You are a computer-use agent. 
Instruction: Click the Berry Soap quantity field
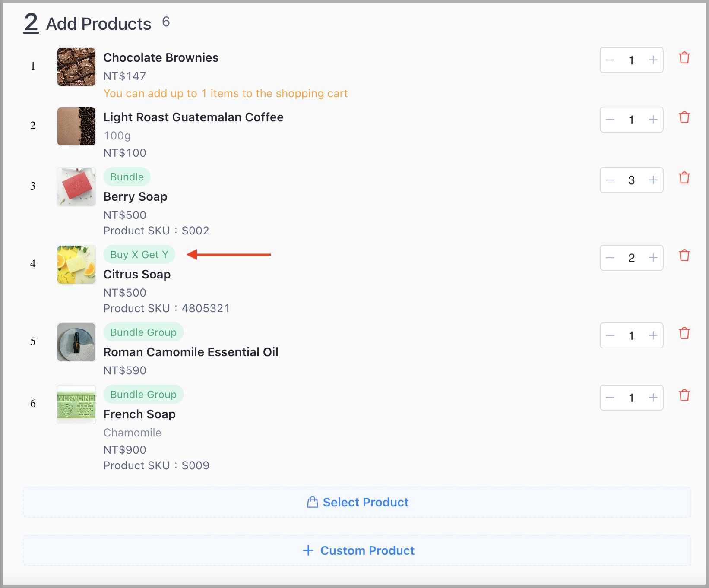631,180
